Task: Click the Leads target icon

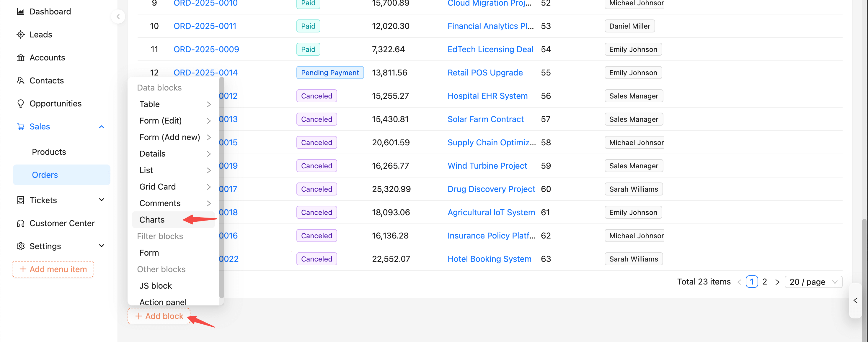Action: coord(21,35)
